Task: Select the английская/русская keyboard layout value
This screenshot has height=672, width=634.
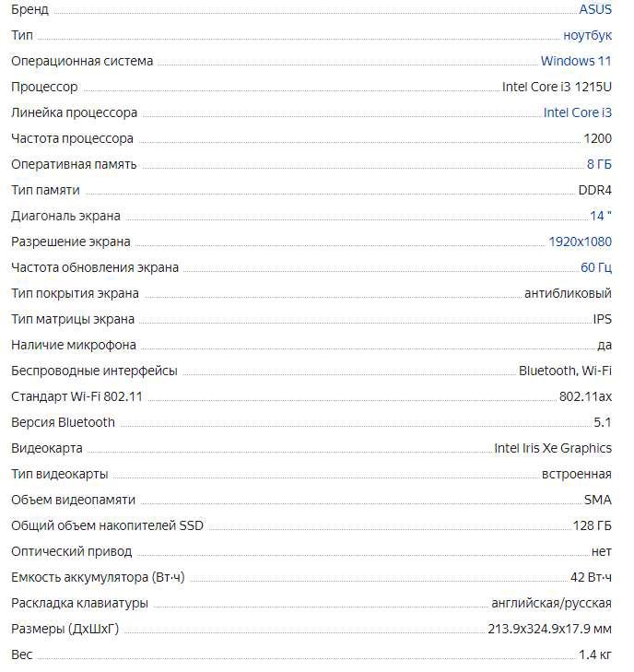Action: [x=551, y=603]
